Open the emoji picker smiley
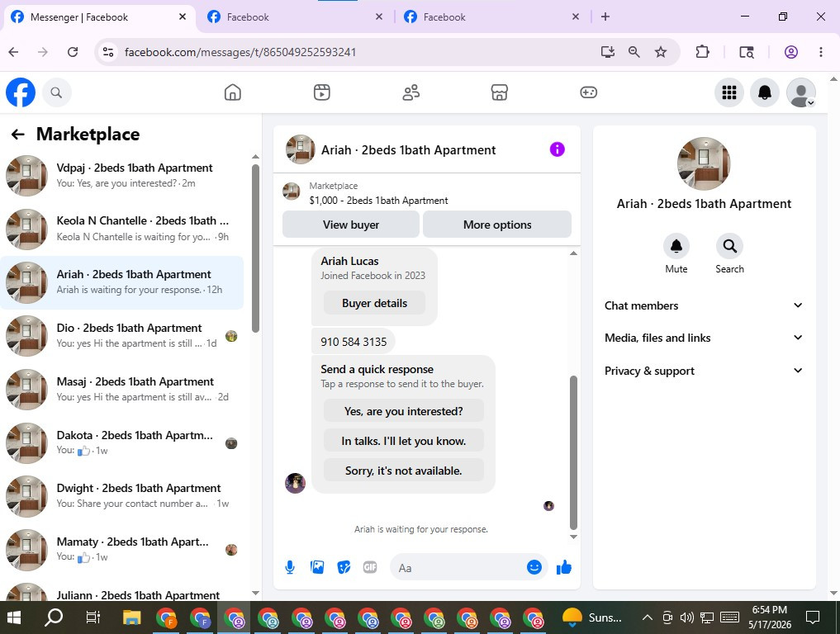This screenshot has width=840, height=634. coord(534,567)
